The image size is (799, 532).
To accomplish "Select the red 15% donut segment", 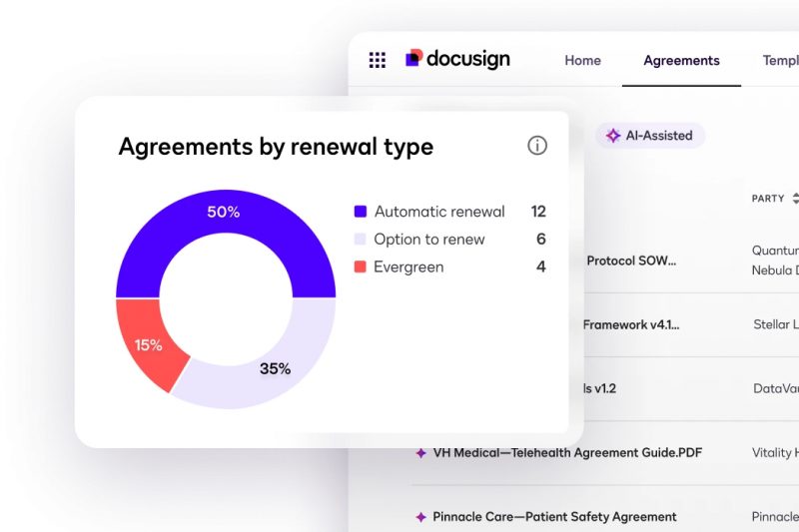I will coord(148,344).
